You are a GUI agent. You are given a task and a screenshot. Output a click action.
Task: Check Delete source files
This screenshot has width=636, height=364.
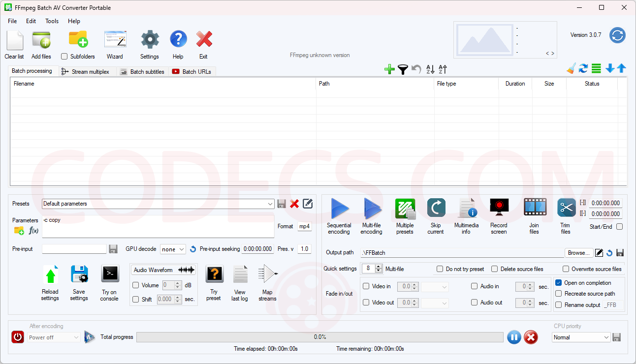point(495,269)
